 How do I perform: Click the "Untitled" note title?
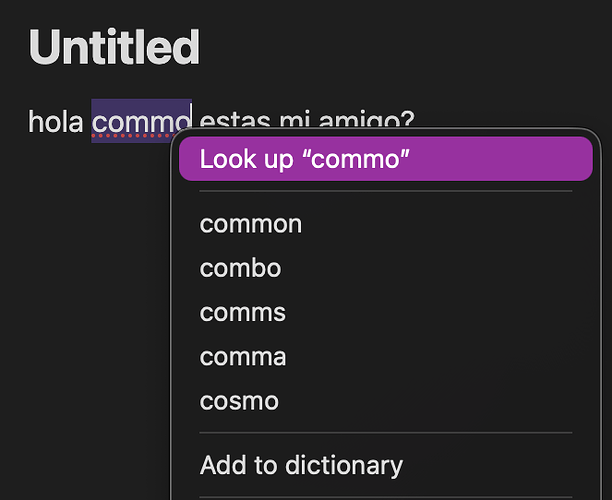[114, 47]
